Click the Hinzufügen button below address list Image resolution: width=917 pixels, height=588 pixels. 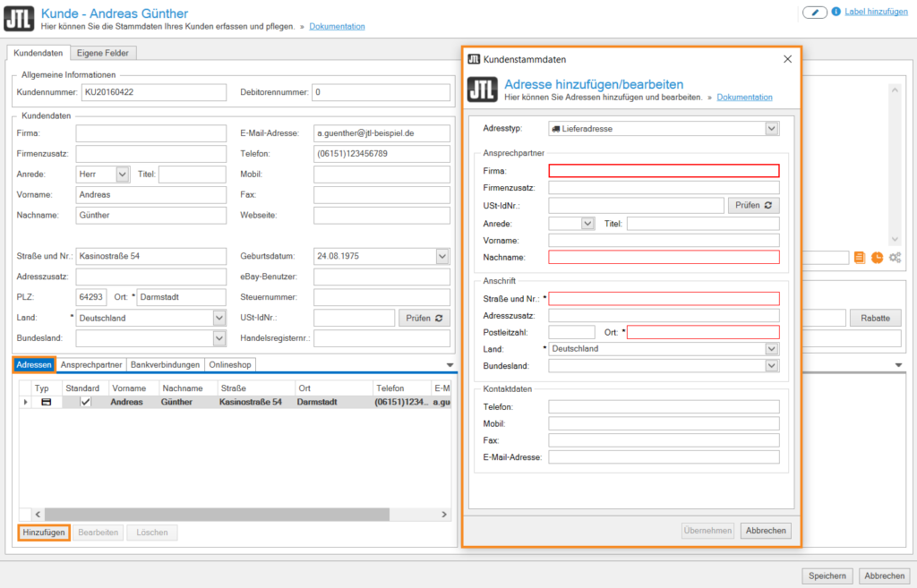pos(44,533)
